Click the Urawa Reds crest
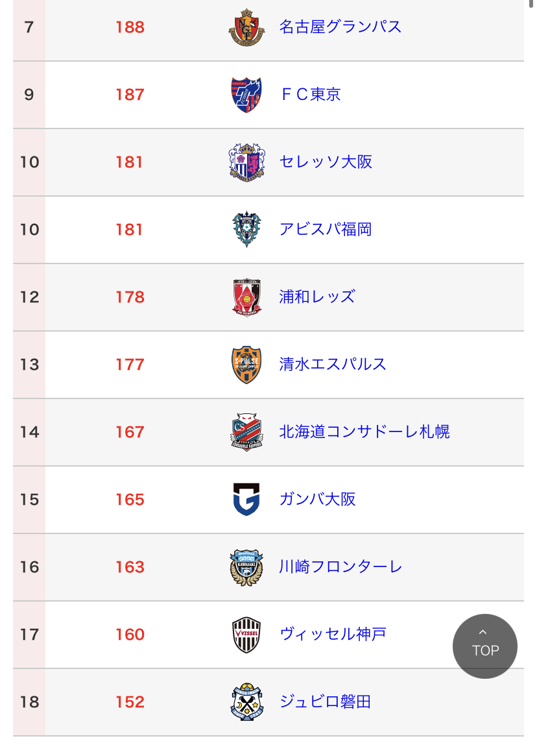 coord(246,297)
